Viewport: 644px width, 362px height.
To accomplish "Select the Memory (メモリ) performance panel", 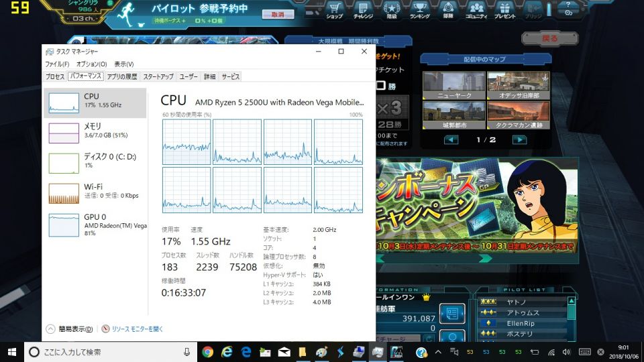I will point(94,131).
